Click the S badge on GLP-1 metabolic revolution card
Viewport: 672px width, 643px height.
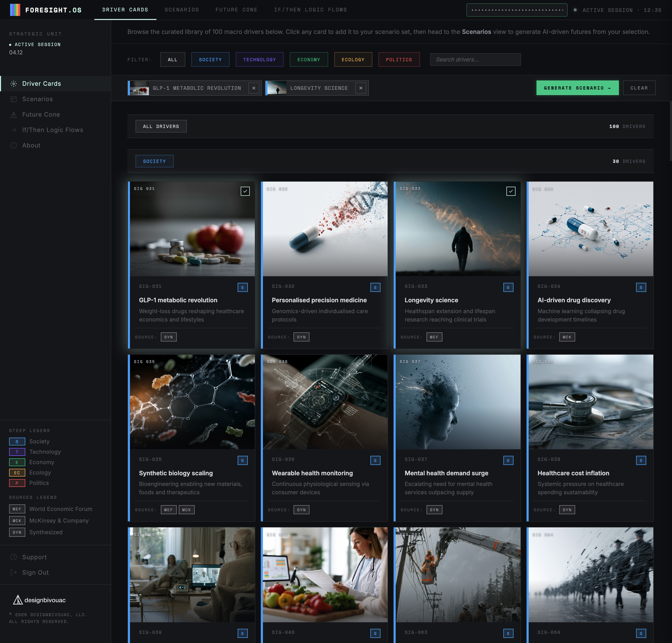(242, 287)
